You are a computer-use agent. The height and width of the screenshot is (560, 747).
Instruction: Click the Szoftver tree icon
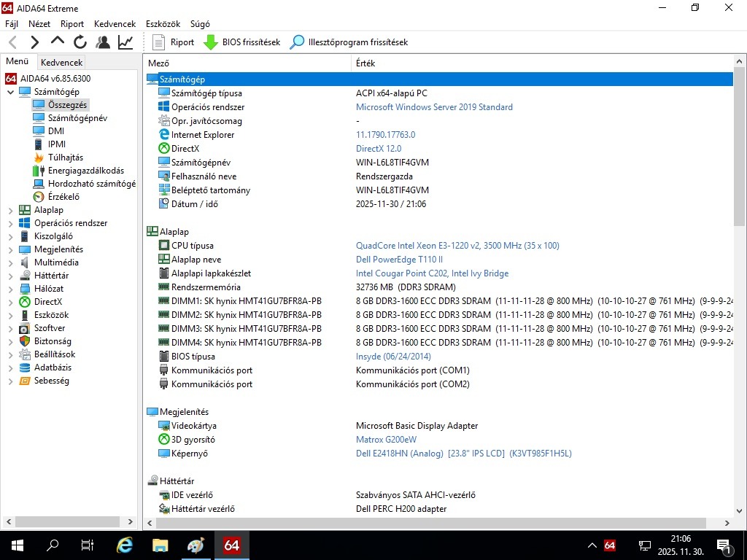pyautogui.click(x=25, y=328)
